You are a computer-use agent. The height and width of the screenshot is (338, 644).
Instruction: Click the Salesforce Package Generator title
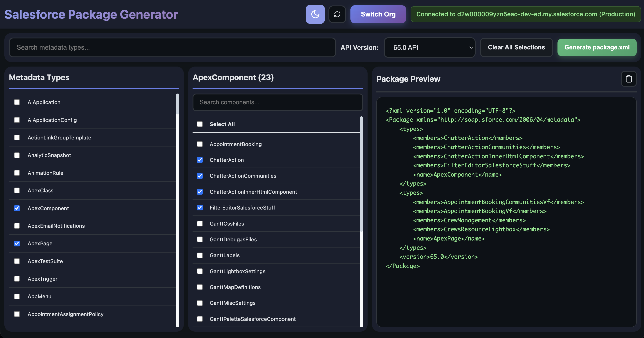point(91,14)
